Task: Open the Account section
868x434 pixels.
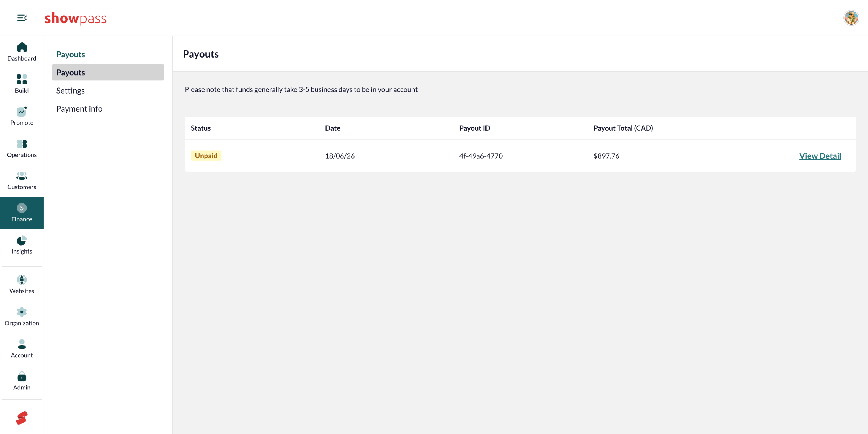Action: tap(22, 349)
